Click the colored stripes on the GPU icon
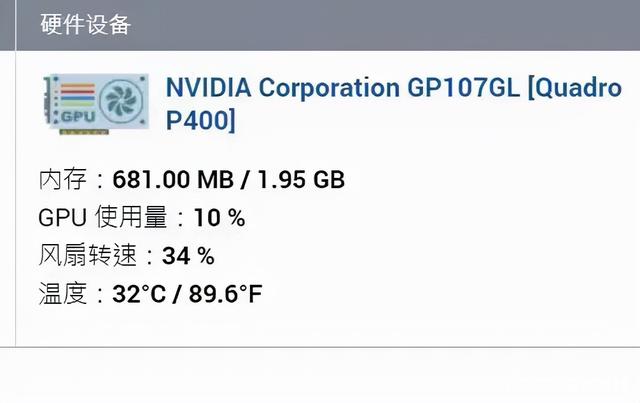 click(x=76, y=93)
